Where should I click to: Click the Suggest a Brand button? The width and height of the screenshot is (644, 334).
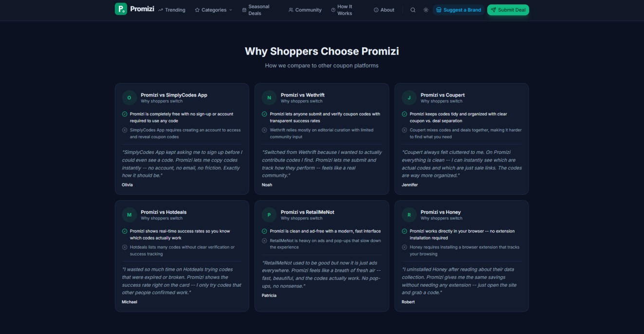(459, 10)
